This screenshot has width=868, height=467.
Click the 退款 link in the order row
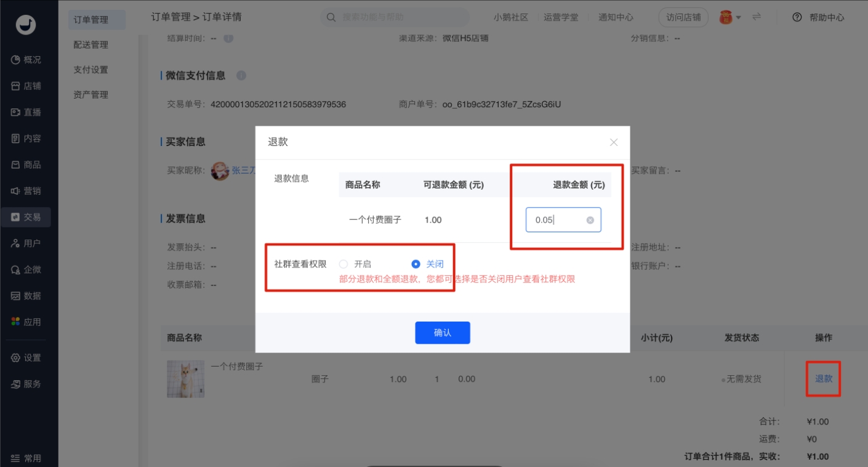click(823, 379)
